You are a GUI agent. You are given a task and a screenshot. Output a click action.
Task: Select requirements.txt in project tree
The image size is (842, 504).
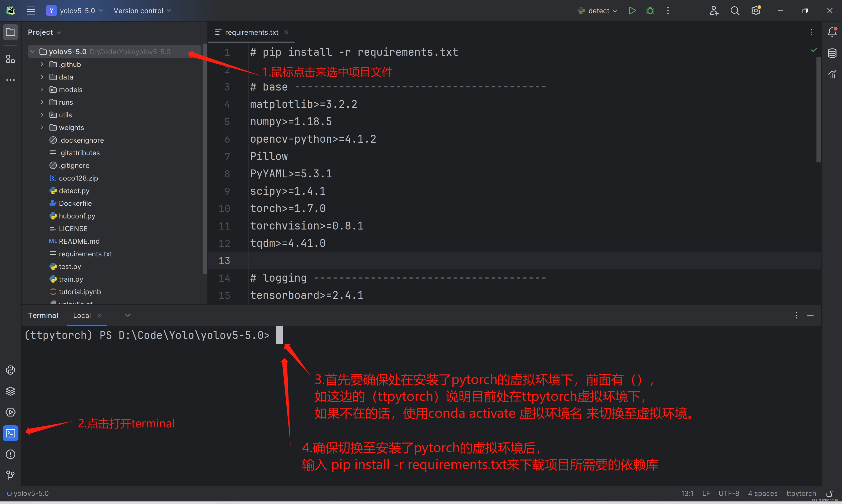click(x=85, y=254)
